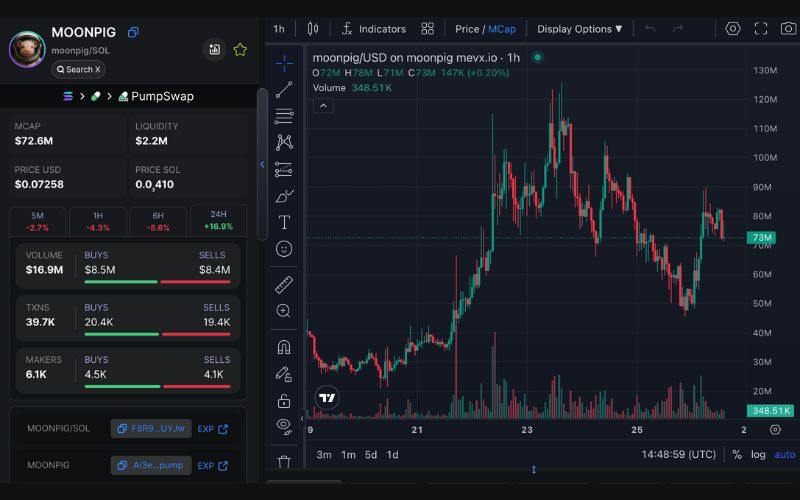Click the makers buys versus sells bar
This screenshot has width=800, height=500.
click(x=157, y=386)
